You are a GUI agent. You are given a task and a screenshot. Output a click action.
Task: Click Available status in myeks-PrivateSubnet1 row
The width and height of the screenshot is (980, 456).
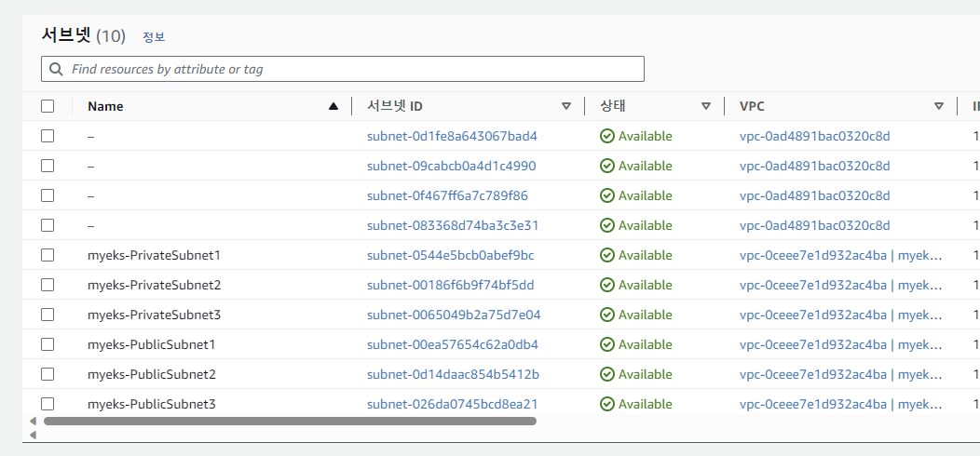[x=636, y=255]
